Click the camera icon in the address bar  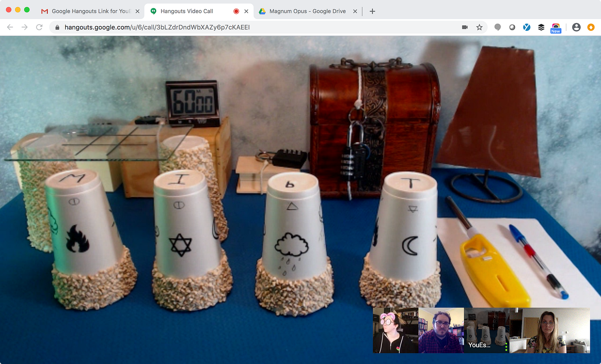coord(464,27)
